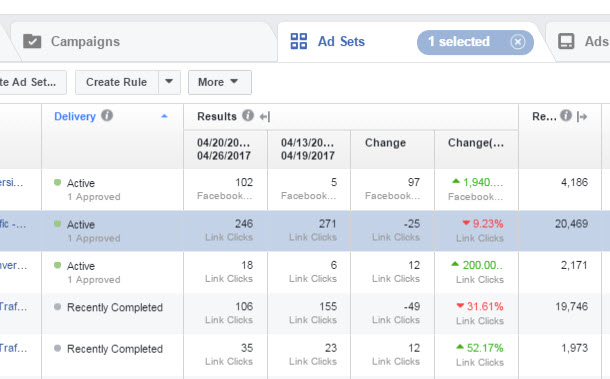The height and width of the screenshot is (379, 610).
Task: Clear the '1 selected' filter with its X
Action: (518, 42)
